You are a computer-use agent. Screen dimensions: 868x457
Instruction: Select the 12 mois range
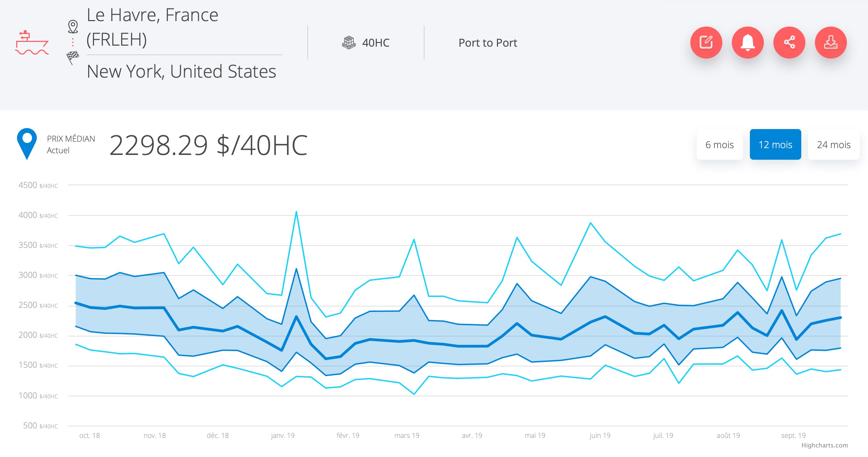click(775, 144)
